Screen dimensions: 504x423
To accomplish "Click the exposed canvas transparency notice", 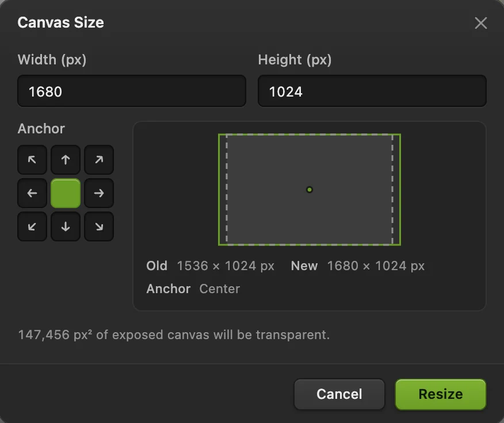I will tap(174, 334).
